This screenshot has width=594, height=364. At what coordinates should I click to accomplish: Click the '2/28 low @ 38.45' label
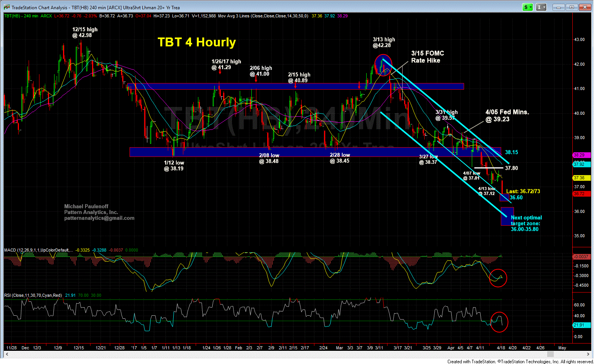point(340,158)
